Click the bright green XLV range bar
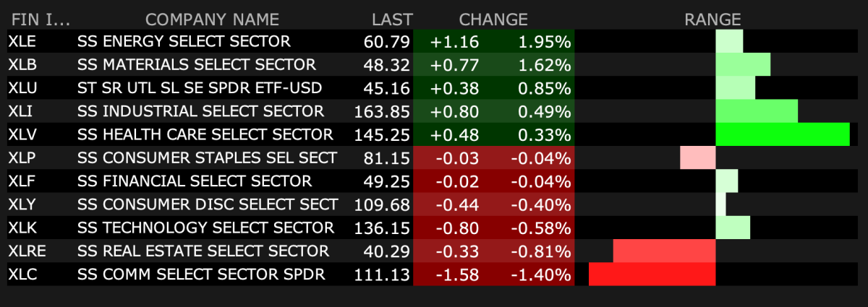The height and width of the screenshot is (307, 868). click(x=782, y=135)
